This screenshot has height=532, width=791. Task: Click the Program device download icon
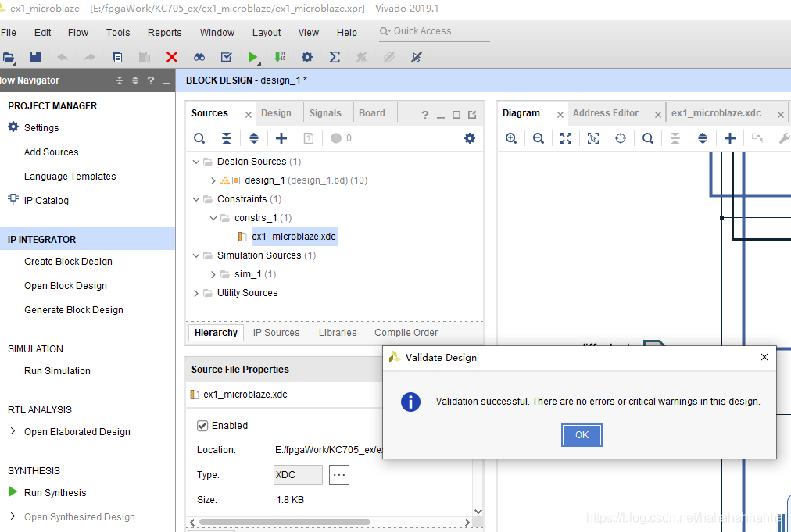click(280, 57)
